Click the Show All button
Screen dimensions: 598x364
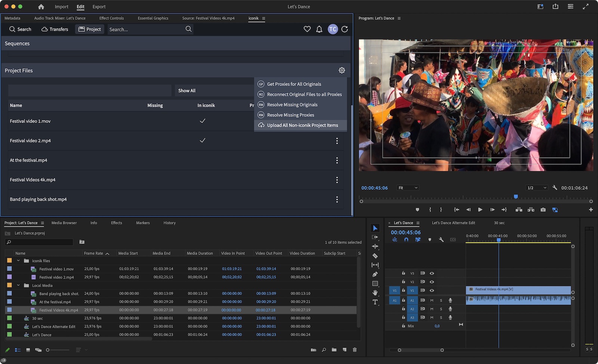187,90
